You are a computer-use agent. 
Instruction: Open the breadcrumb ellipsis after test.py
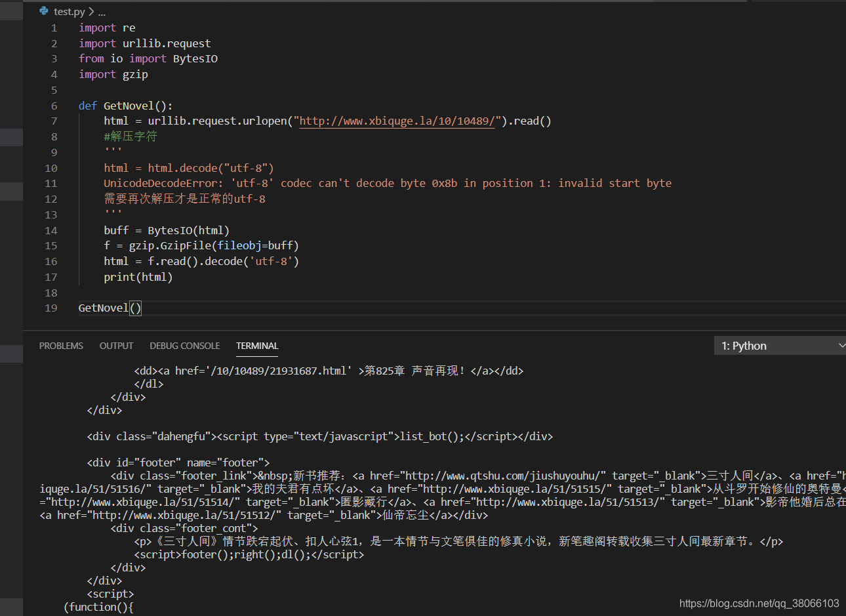[102, 12]
